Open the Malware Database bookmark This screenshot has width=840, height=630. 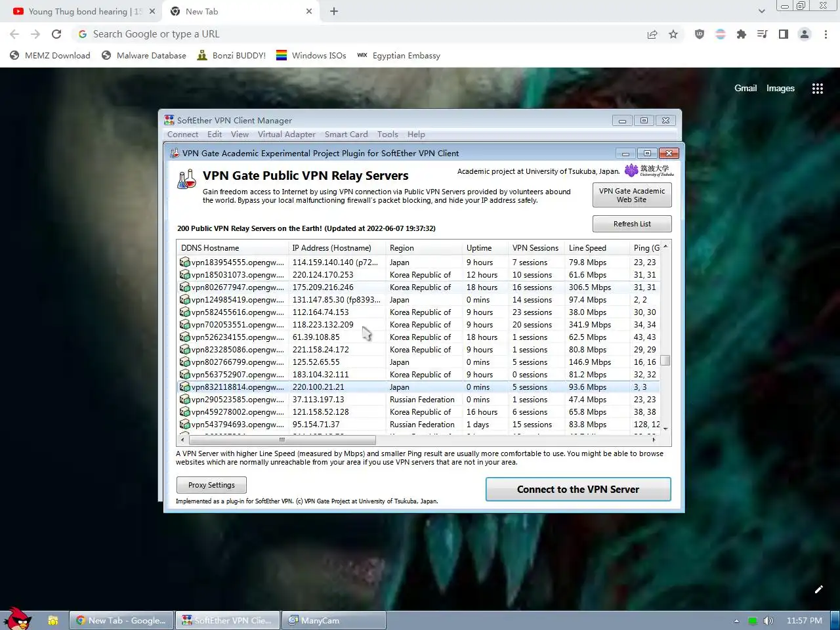tap(144, 56)
